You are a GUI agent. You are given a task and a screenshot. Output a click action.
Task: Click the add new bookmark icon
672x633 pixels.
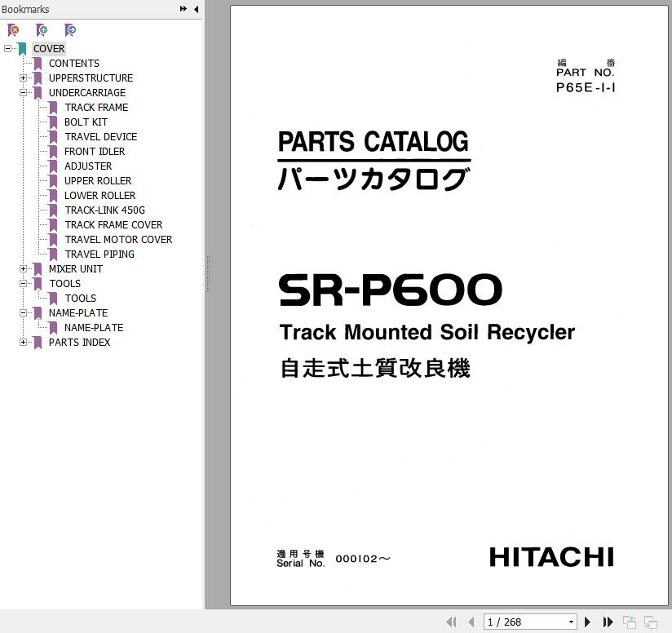[42, 30]
